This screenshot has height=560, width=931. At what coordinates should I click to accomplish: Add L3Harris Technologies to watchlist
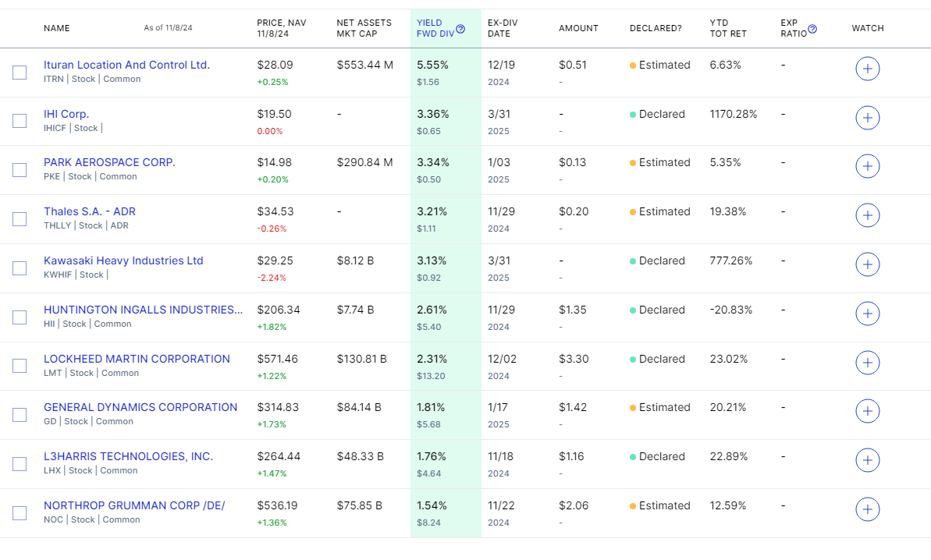click(868, 460)
